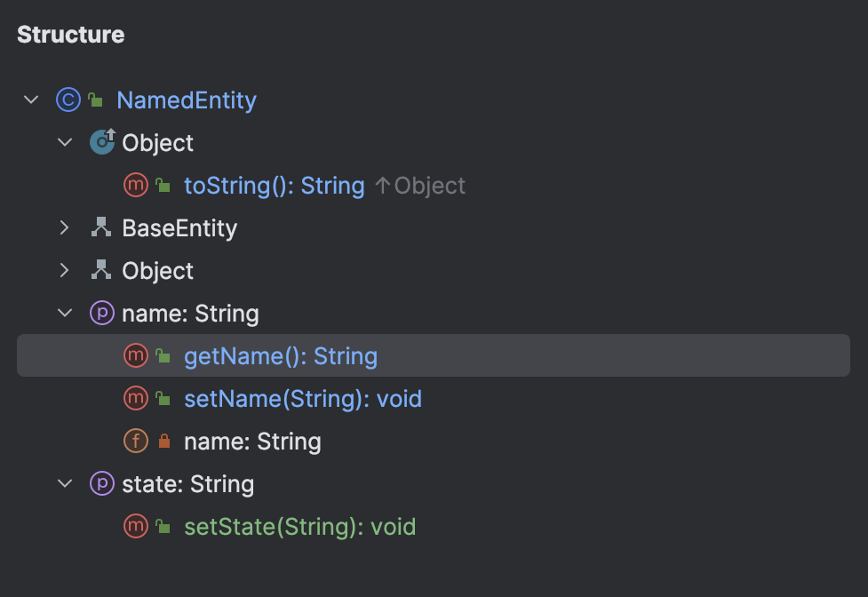Select the superclass icon beside Object
Screen dimensions: 868x597
pyautogui.click(x=101, y=142)
